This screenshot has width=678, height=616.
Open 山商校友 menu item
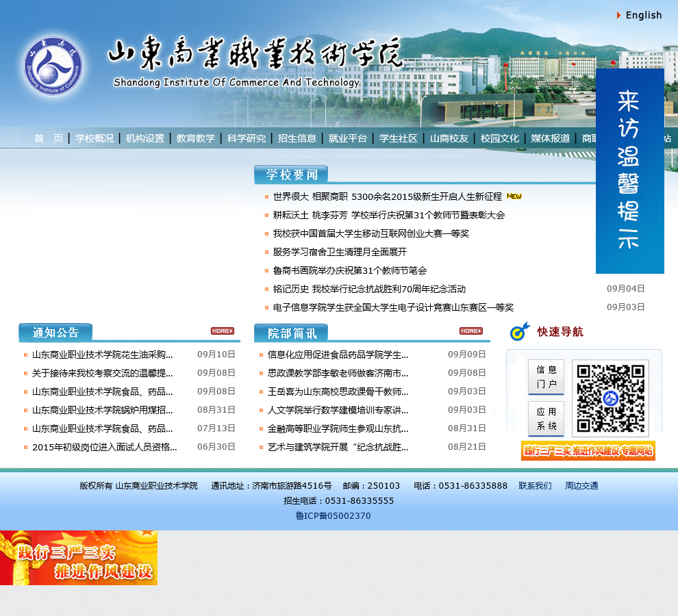(x=449, y=138)
